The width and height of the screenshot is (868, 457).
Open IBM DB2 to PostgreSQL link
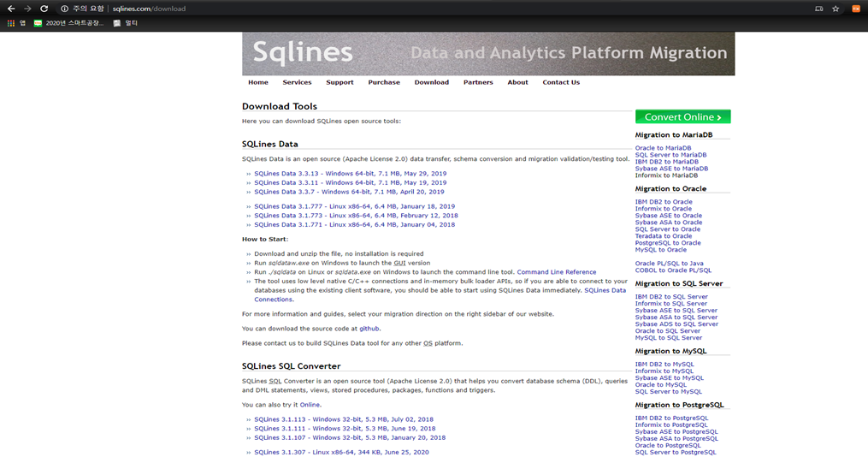[671, 418]
